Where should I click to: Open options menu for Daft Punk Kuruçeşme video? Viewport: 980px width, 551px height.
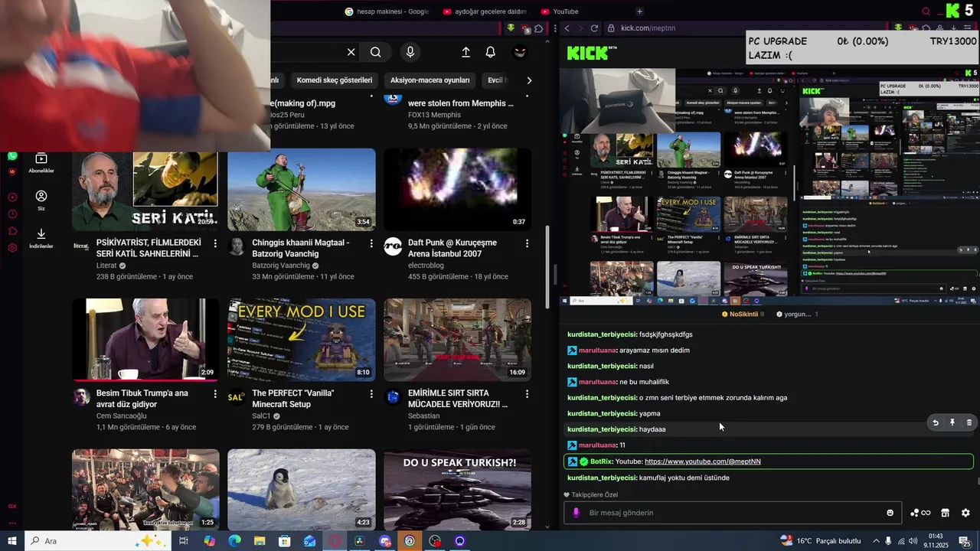tap(527, 243)
